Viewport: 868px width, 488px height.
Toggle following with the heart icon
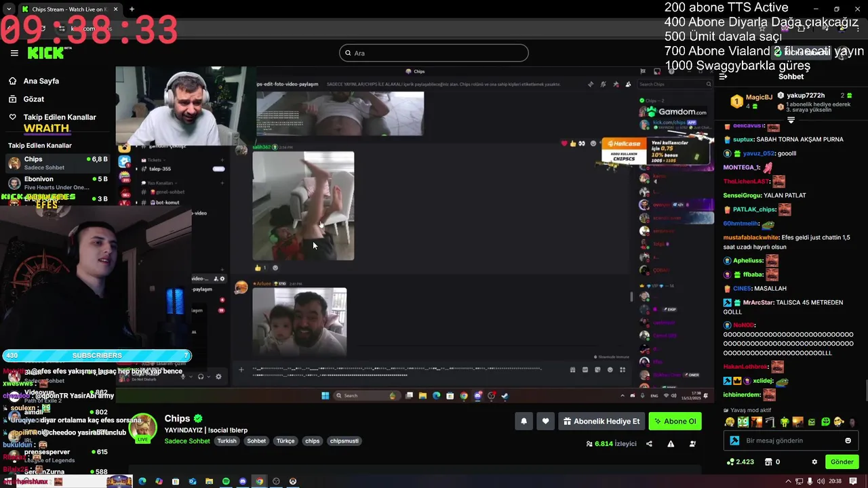click(x=545, y=421)
